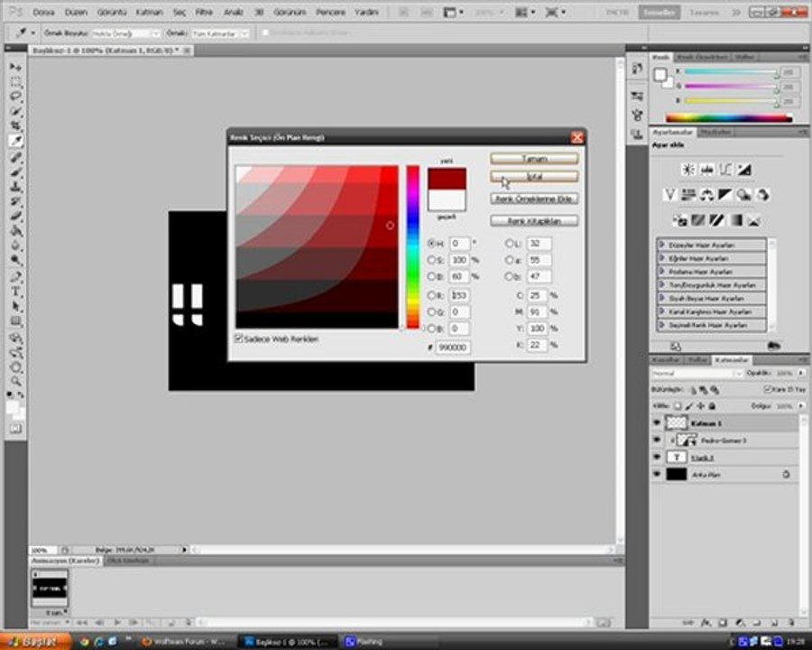Add a Photo Filter adjustment
This screenshot has width=812, height=650.
[743, 195]
